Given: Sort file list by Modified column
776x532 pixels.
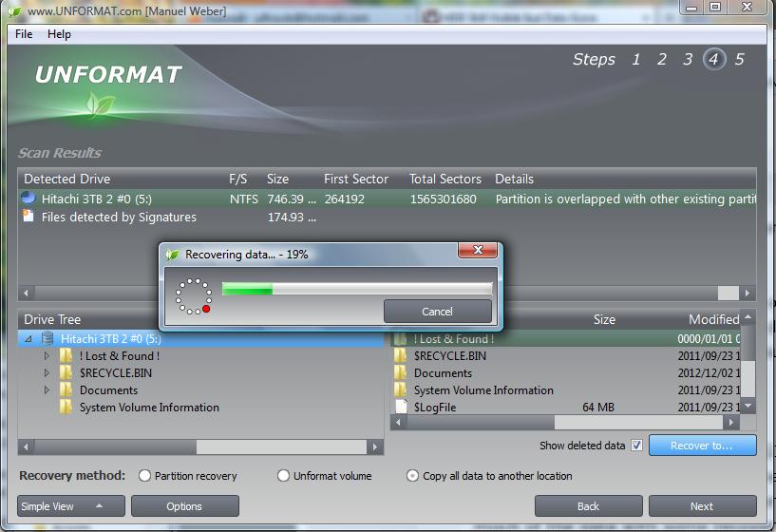Looking at the screenshot, I should click(x=713, y=320).
